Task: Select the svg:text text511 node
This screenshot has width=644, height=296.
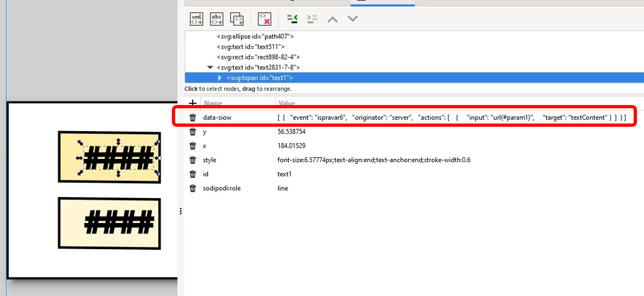Action: (x=250, y=47)
